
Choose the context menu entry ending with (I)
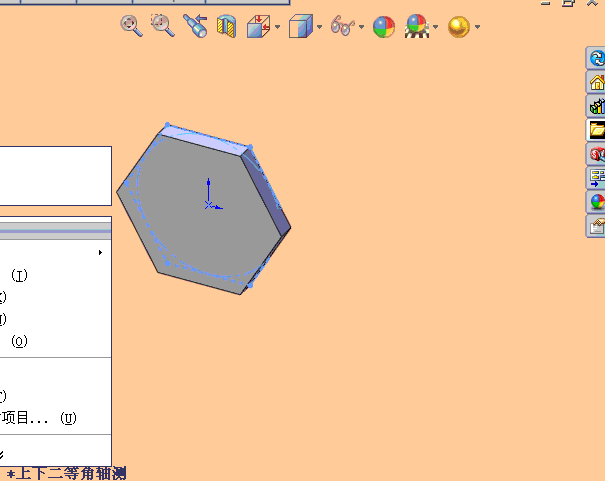pyautogui.click(x=55, y=275)
